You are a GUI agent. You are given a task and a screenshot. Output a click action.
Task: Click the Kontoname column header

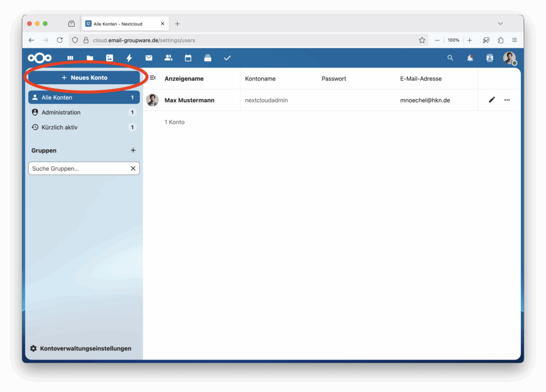(260, 79)
